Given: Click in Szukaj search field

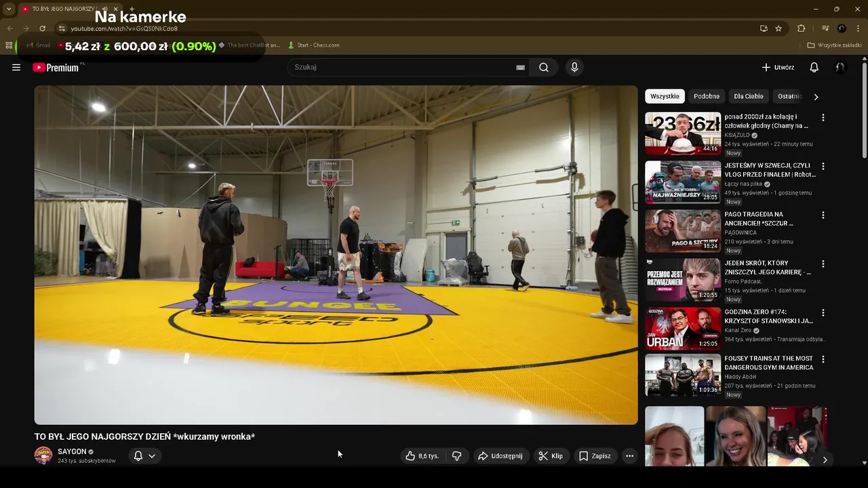Looking at the screenshot, I should pos(403,67).
